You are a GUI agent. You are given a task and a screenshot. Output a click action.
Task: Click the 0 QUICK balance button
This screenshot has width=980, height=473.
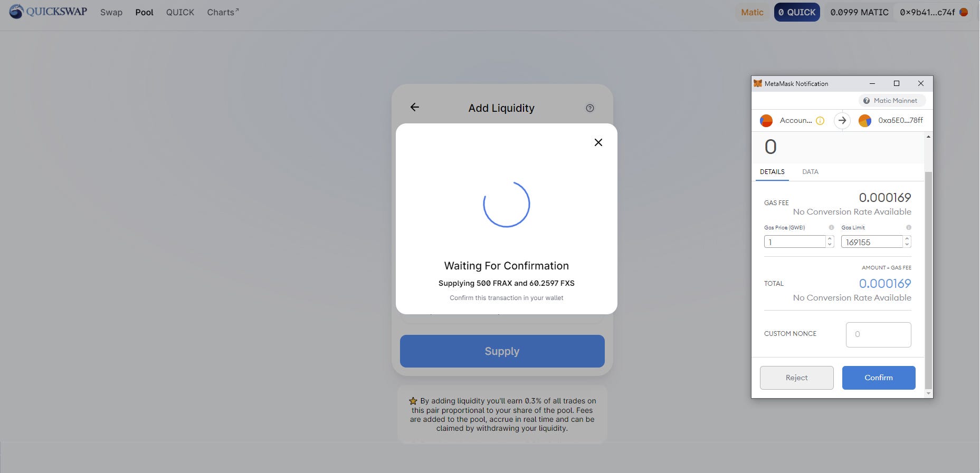(x=797, y=12)
